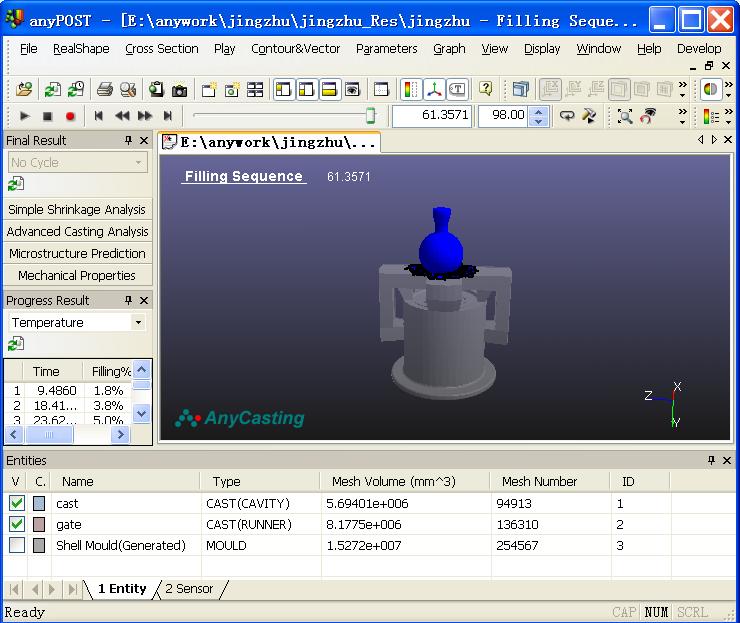Click the reload with clock icon
Image resolution: width=740 pixels, height=623 pixels.
76,89
